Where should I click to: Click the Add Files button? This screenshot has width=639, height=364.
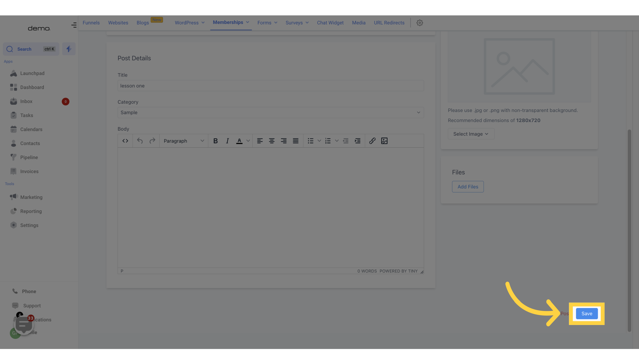468,187
